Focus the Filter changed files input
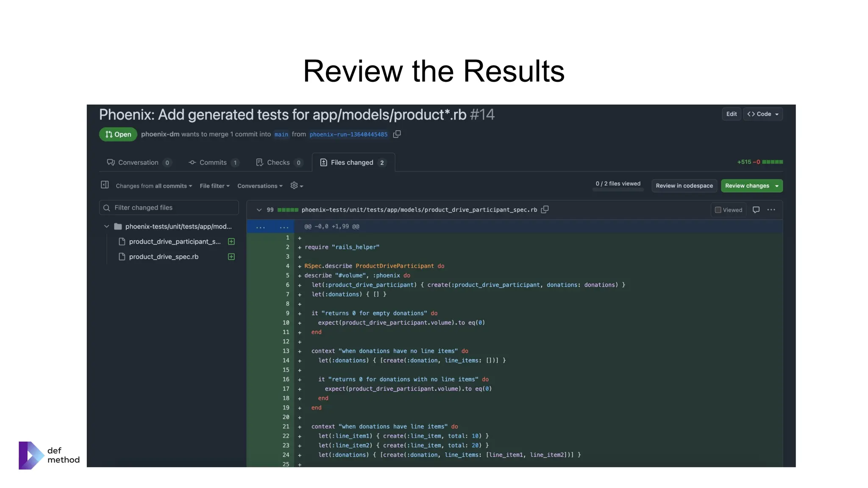The width and height of the screenshot is (868, 488). coord(169,208)
